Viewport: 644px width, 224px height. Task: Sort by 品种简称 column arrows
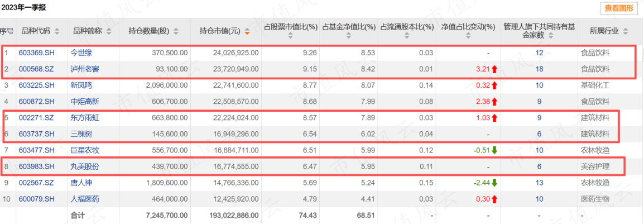pyautogui.click(x=108, y=31)
